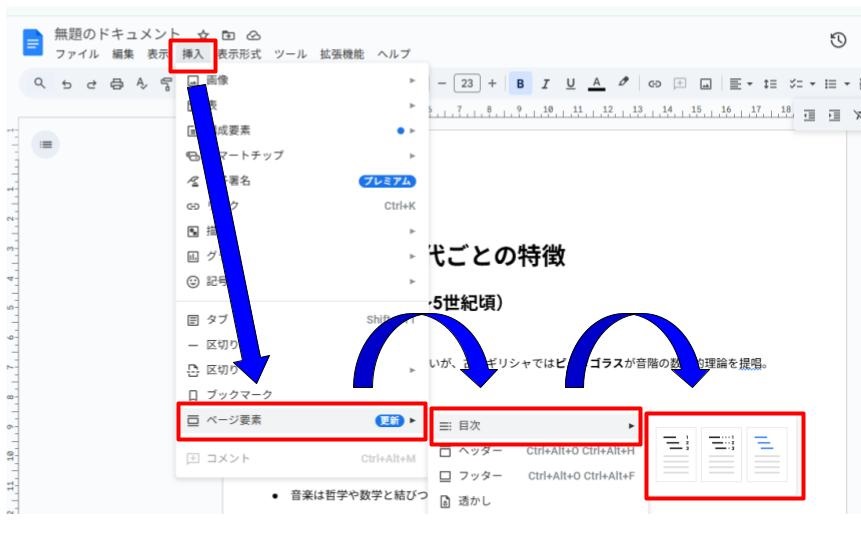Open line and paragraph spacing options
Viewport: 861px width, 533px height.
pos(770,84)
